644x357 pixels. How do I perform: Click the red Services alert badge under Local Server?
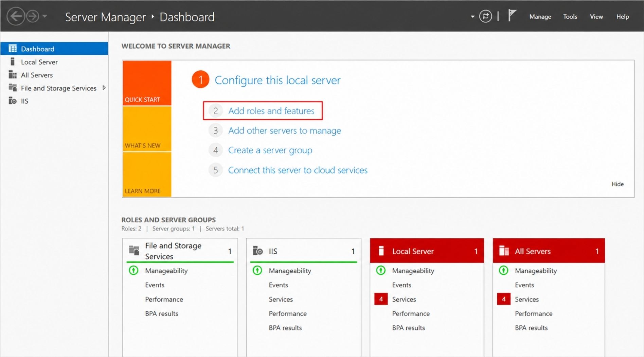click(x=381, y=299)
